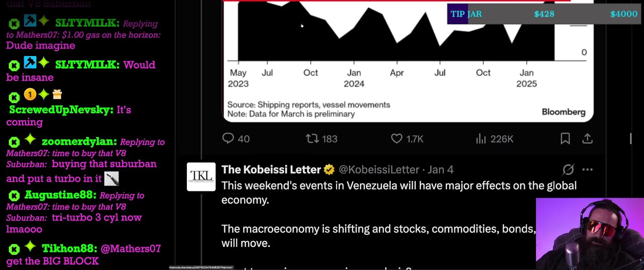Click the emote image after 'turbo in it'

[111, 178]
